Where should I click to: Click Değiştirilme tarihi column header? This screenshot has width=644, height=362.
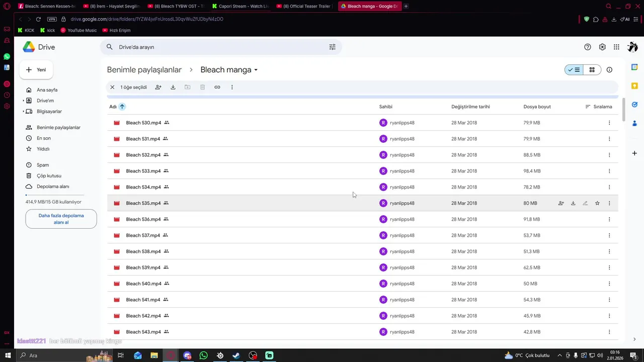(x=470, y=107)
